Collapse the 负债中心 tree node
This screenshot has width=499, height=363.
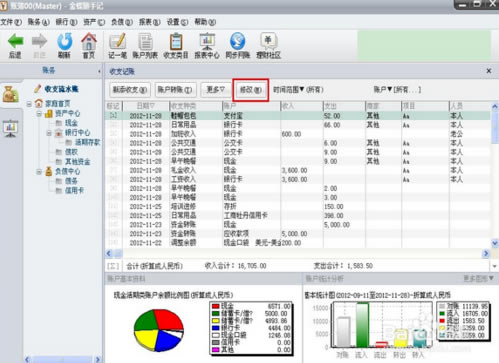39,172
